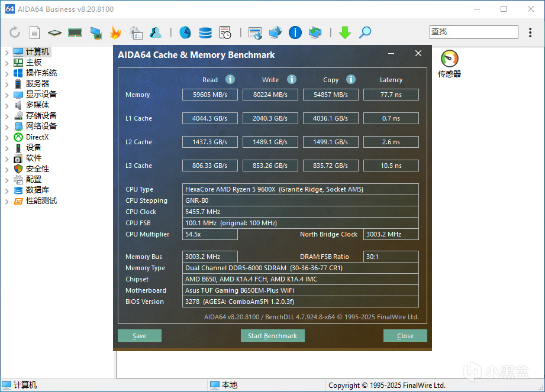Click Memory Write value 80224 MB/s
545x392 pixels.
(270, 95)
